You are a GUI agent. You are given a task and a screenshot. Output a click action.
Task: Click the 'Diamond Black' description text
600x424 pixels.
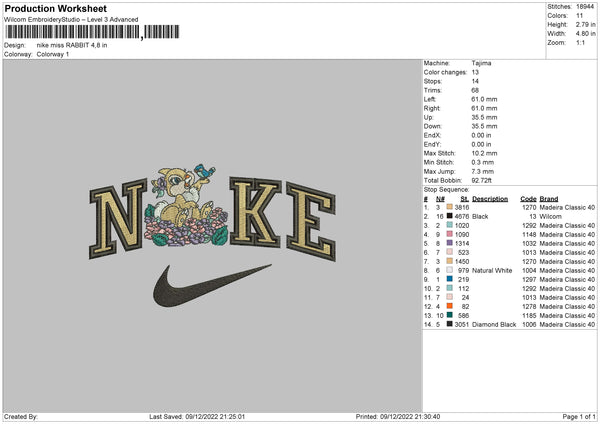(x=494, y=325)
